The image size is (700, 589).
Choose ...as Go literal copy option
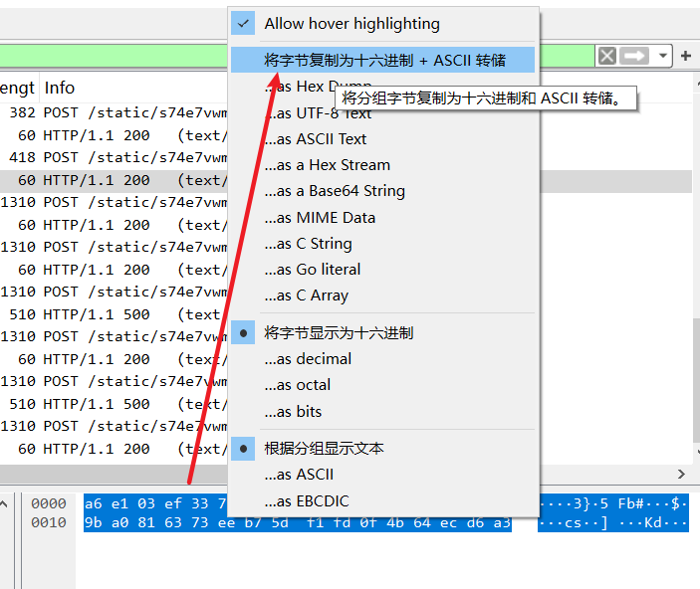coord(382,269)
